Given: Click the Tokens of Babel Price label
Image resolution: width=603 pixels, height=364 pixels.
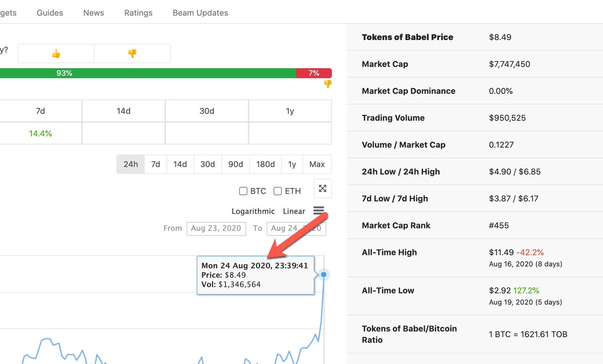Looking at the screenshot, I should 408,37.
